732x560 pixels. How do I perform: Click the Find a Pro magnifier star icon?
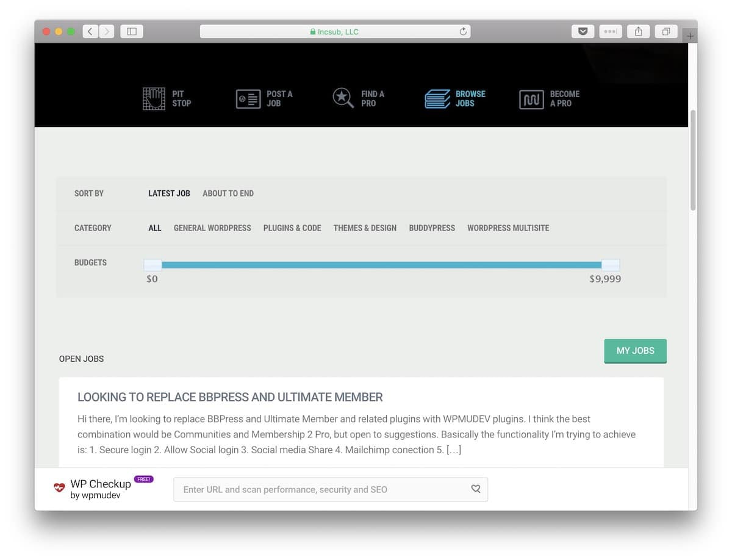[343, 98]
